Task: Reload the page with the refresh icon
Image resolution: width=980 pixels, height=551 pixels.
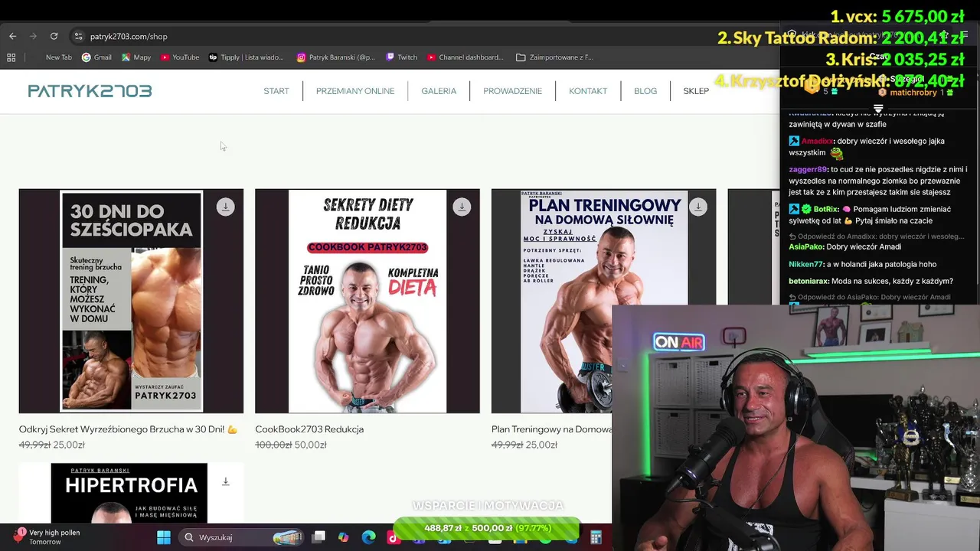Action: (x=54, y=36)
